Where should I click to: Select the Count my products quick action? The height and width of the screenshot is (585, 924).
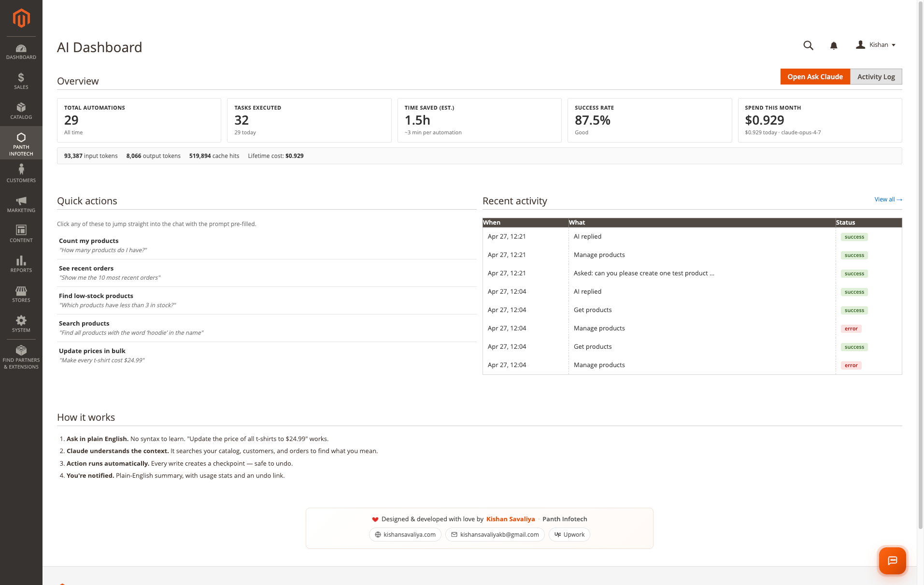(x=267, y=245)
